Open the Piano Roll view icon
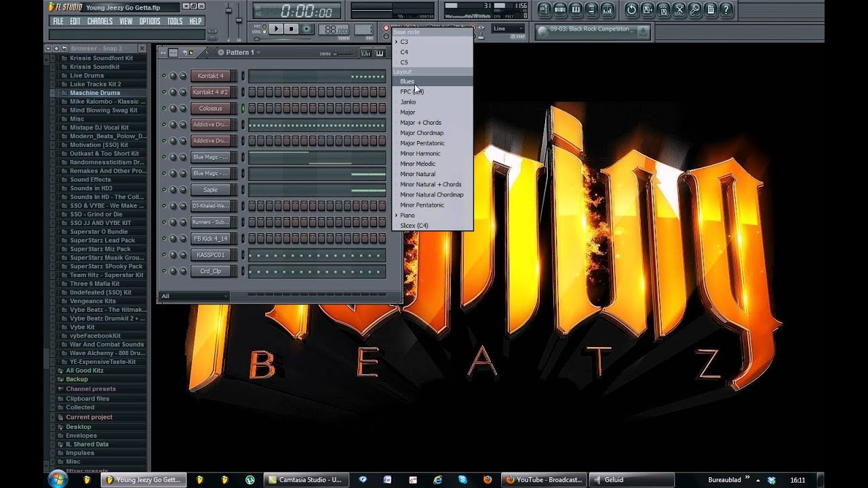 (576, 9)
